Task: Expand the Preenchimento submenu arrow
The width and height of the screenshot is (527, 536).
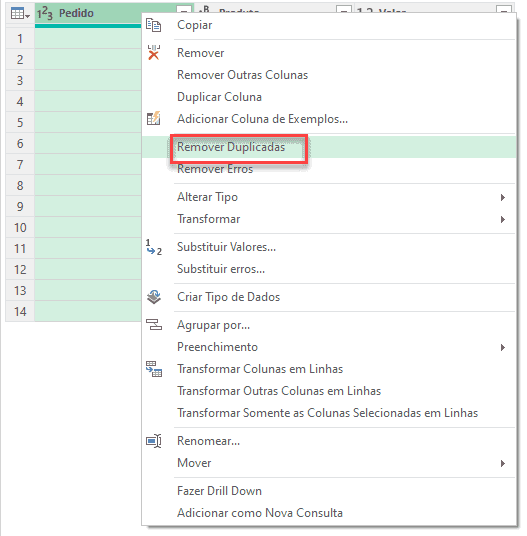Action: (x=503, y=347)
